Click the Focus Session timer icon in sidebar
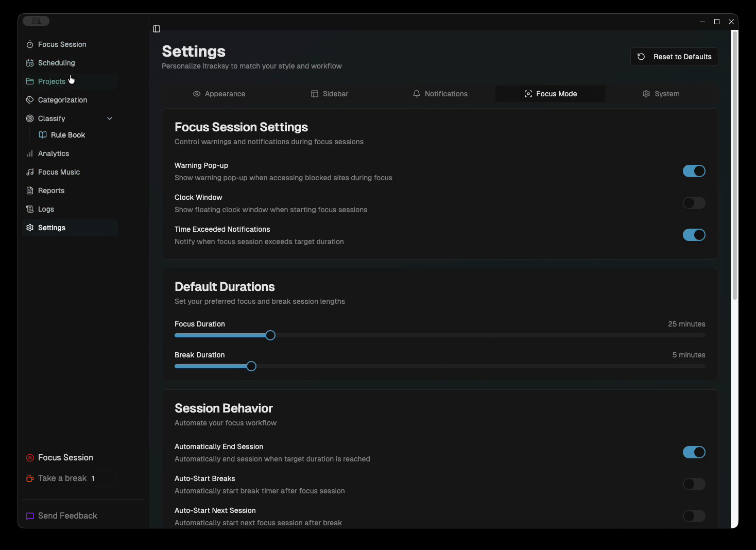Viewport: 756px width, 550px height. coord(30,44)
